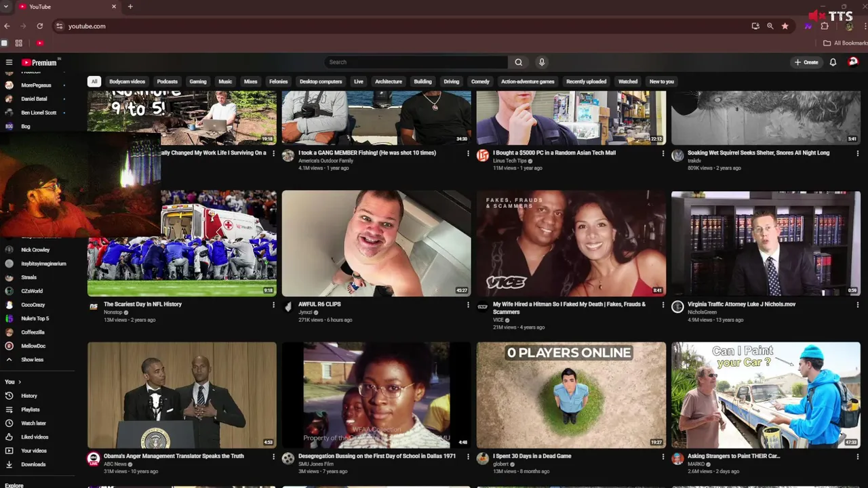
Task: Select the Podcasts chip
Action: pyautogui.click(x=167, y=81)
